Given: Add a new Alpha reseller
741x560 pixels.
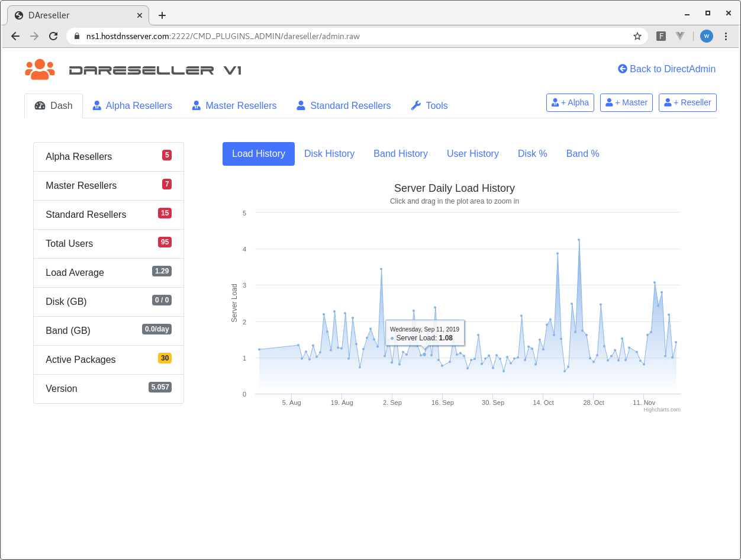Looking at the screenshot, I should pos(570,102).
